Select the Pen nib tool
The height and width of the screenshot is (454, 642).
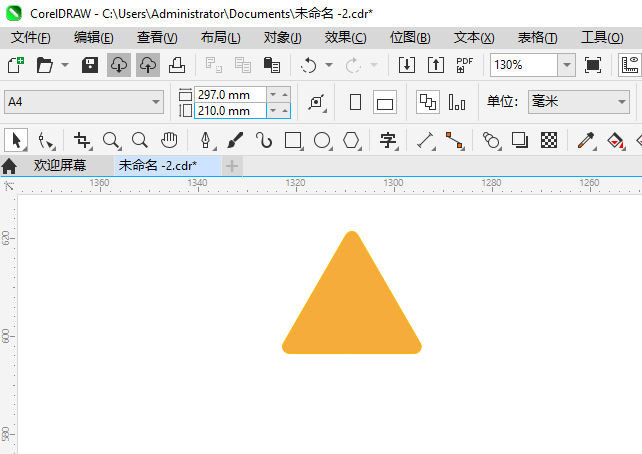[206, 140]
